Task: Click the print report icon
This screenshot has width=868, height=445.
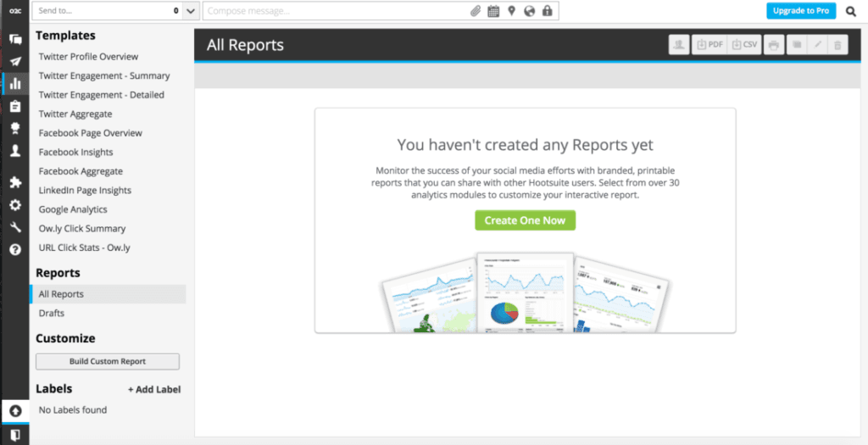Action: [774, 45]
